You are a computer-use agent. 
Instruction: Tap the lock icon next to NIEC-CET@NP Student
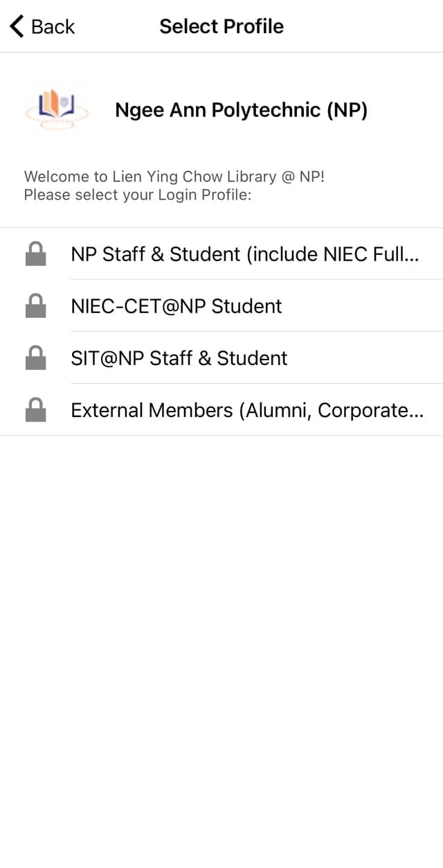(x=35, y=306)
